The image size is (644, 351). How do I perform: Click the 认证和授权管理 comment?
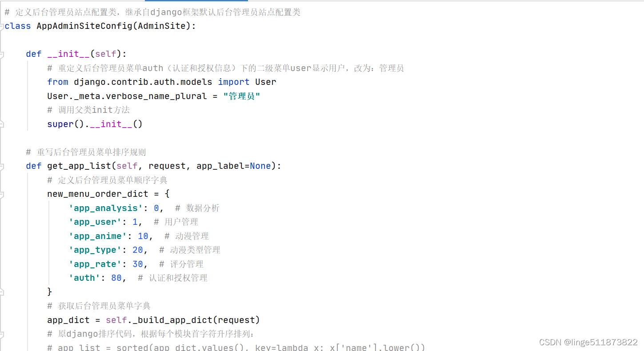[x=173, y=278]
